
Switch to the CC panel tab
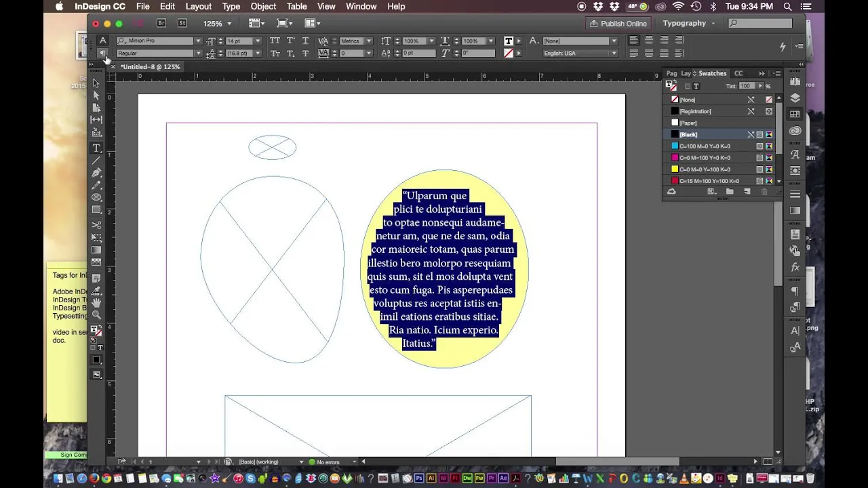[x=738, y=73]
